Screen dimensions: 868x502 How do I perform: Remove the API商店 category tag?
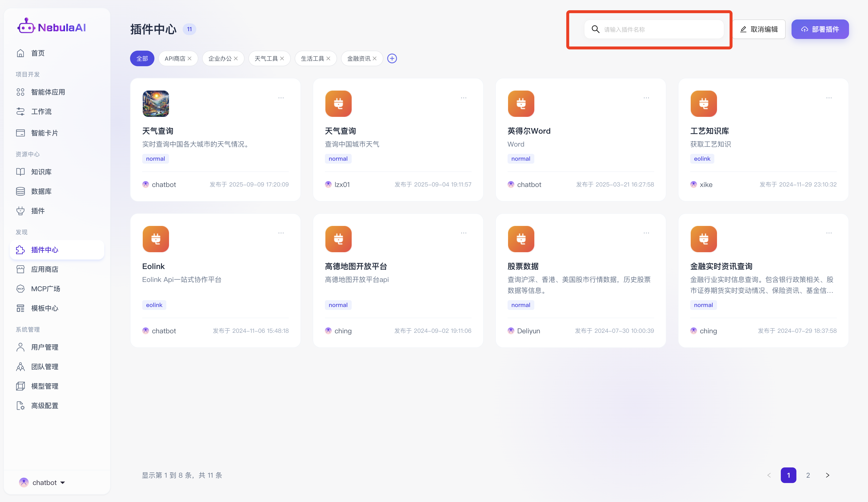point(189,58)
